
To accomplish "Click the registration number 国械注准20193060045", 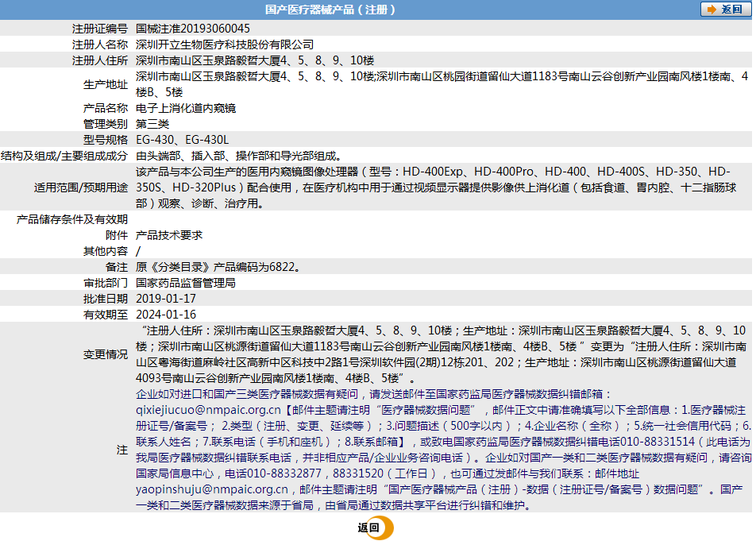I will coord(193,29).
